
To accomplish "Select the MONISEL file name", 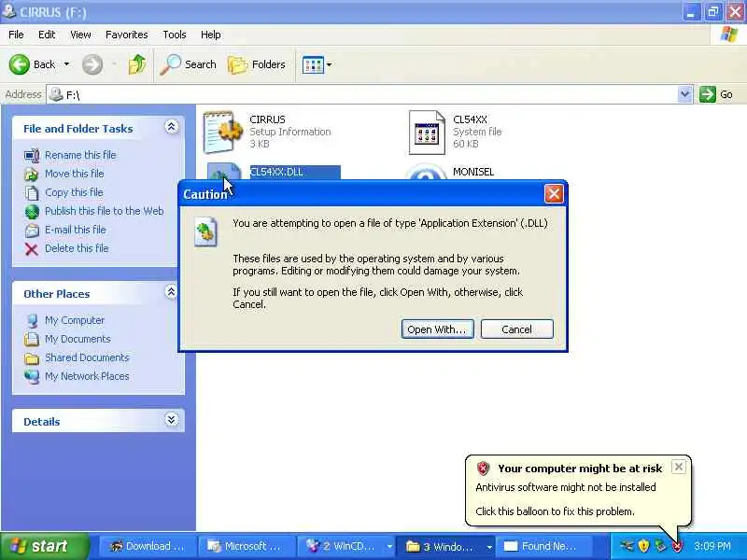I will point(473,172).
